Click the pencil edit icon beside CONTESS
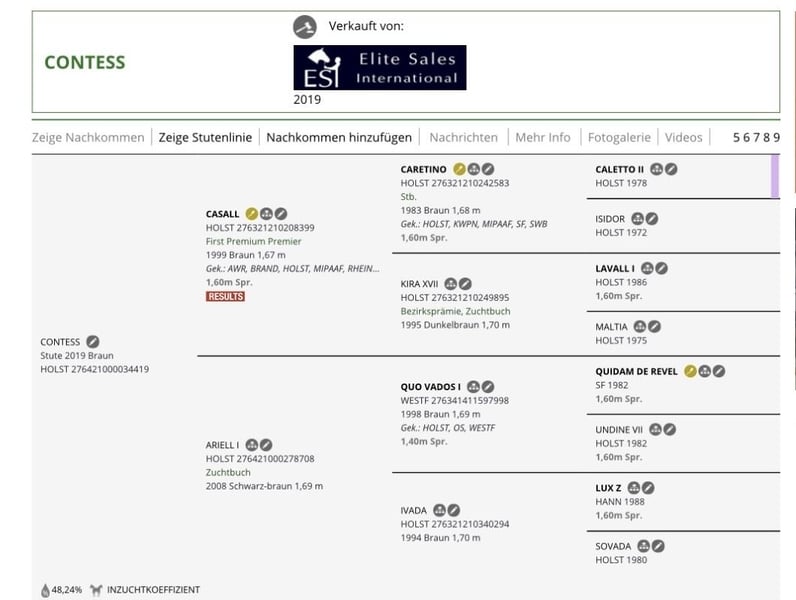Viewport: 796px width, 600px height. (93, 342)
